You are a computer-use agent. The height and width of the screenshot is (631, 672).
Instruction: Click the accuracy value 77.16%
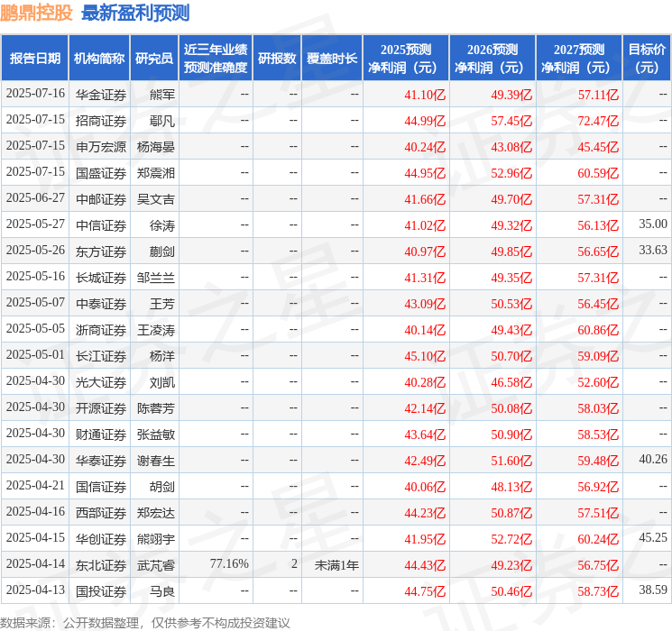[x=229, y=563]
